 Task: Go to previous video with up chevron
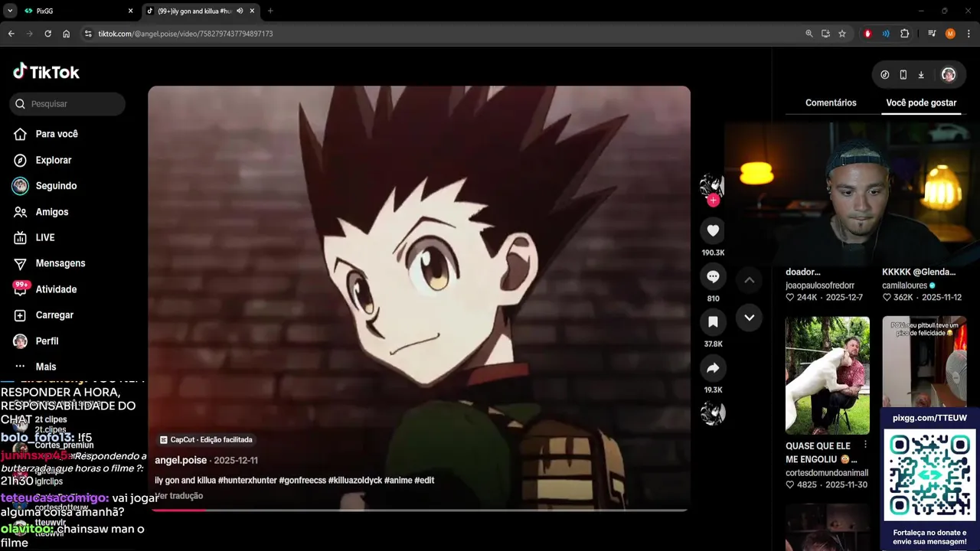pos(750,280)
